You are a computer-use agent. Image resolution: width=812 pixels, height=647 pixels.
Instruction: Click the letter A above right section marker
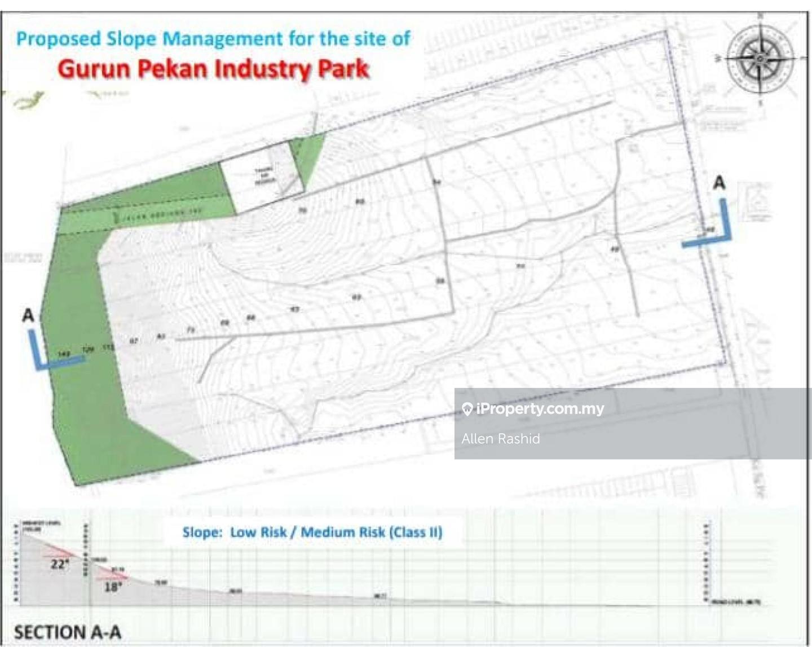[719, 183]
